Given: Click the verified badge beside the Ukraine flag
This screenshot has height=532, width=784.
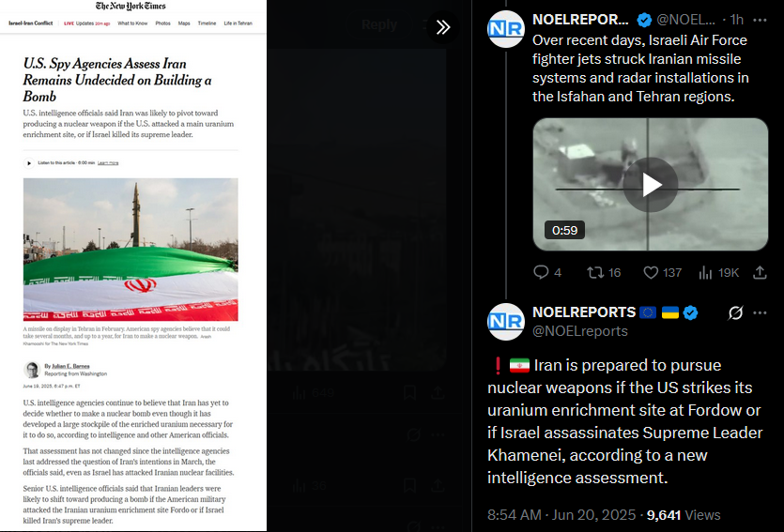Looking at the screenshot, I should coord(690,312).
